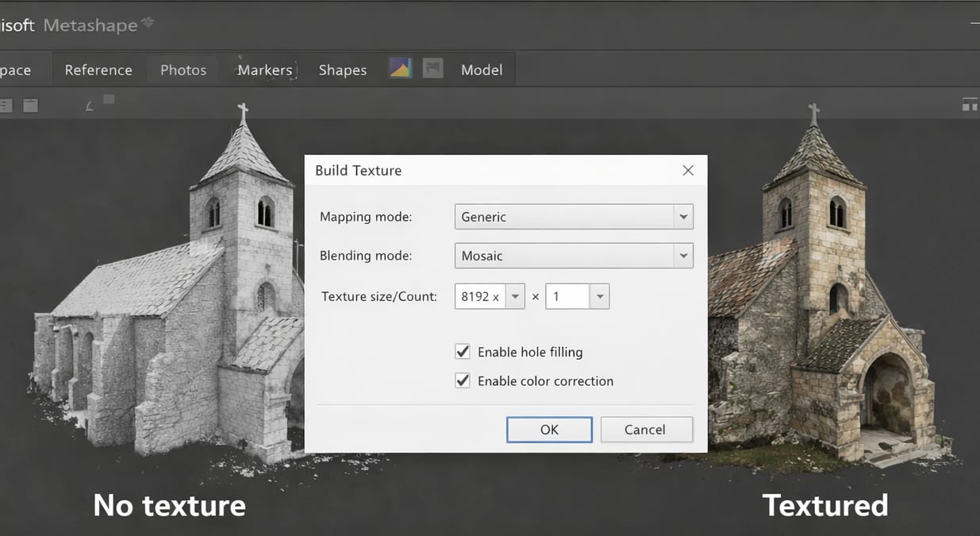Select the Markers tab
Viewport: 980px width, 536px height.
click(265, 70)
